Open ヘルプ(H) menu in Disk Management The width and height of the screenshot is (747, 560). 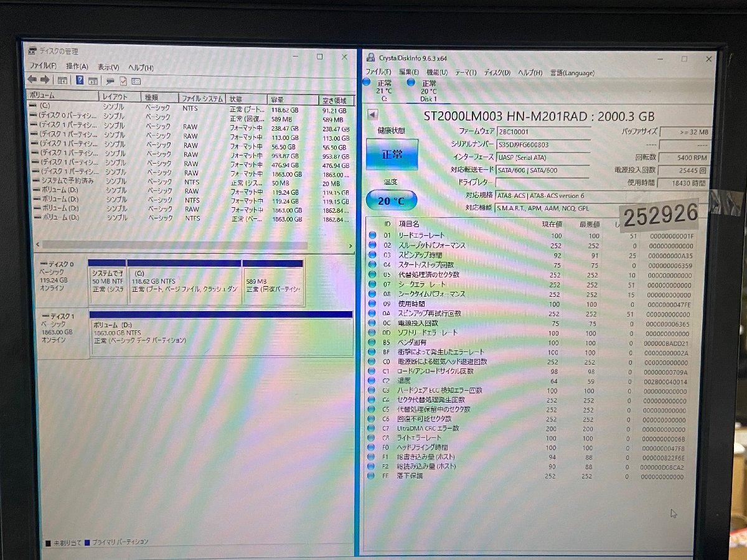(x=141, y=67)
